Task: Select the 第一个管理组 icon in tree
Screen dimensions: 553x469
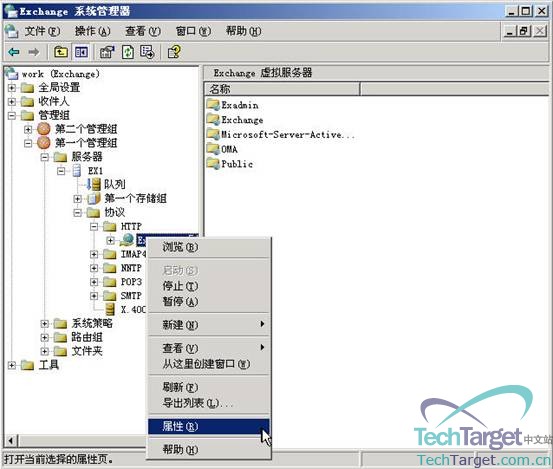Action: 44,143
